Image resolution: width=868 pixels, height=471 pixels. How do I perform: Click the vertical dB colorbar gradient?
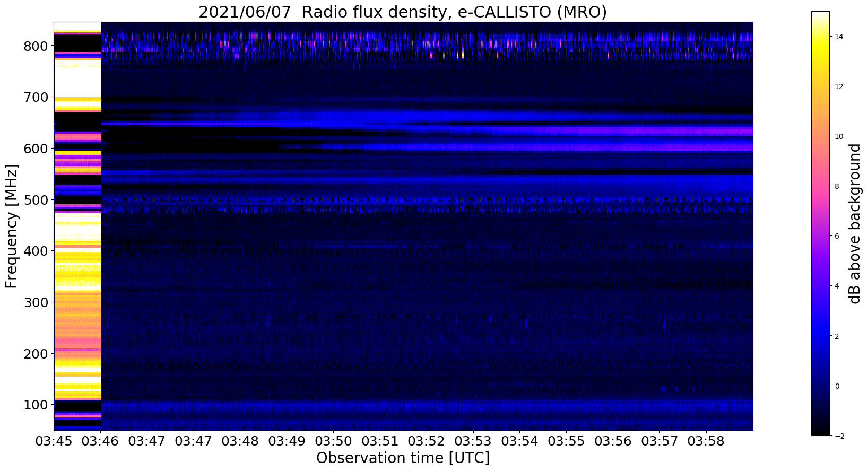(x=820, y=223)
